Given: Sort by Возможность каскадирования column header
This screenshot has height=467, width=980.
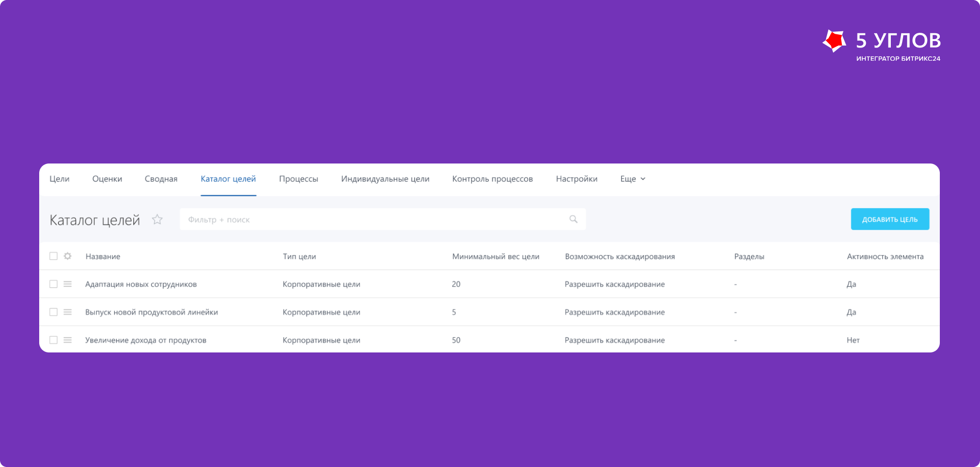Looking at the screenshot, I should [620, 257].
